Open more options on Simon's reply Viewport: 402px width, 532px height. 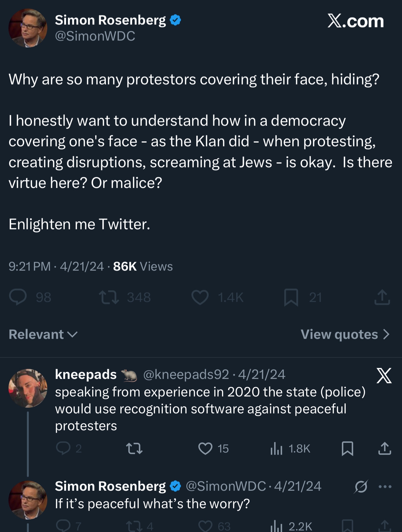385,487
